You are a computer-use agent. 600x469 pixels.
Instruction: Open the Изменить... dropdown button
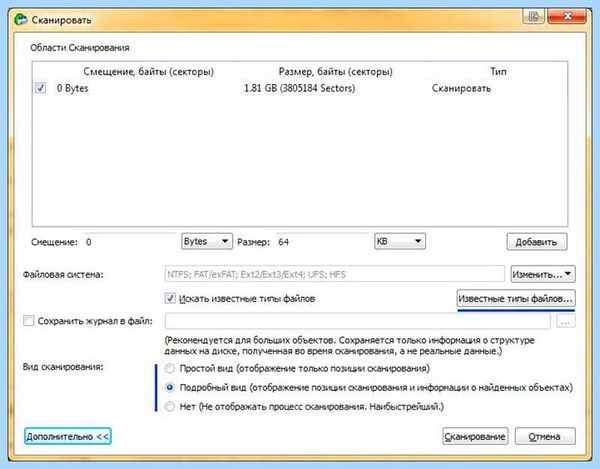coord(543,274)
